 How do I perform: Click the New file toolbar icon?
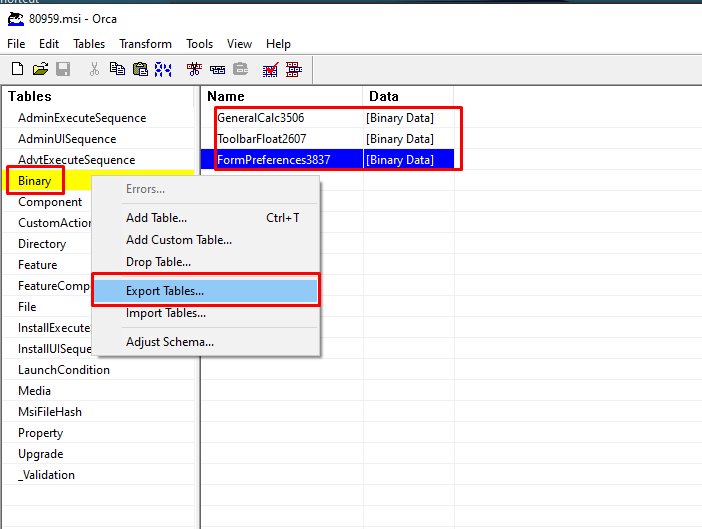pyautogui.click(x=17, y=69)
